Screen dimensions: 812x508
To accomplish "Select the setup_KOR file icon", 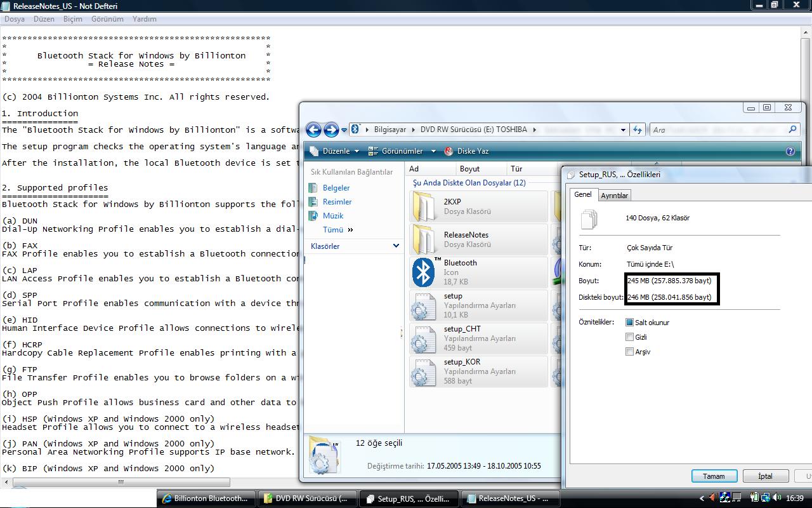I will 423,371.
